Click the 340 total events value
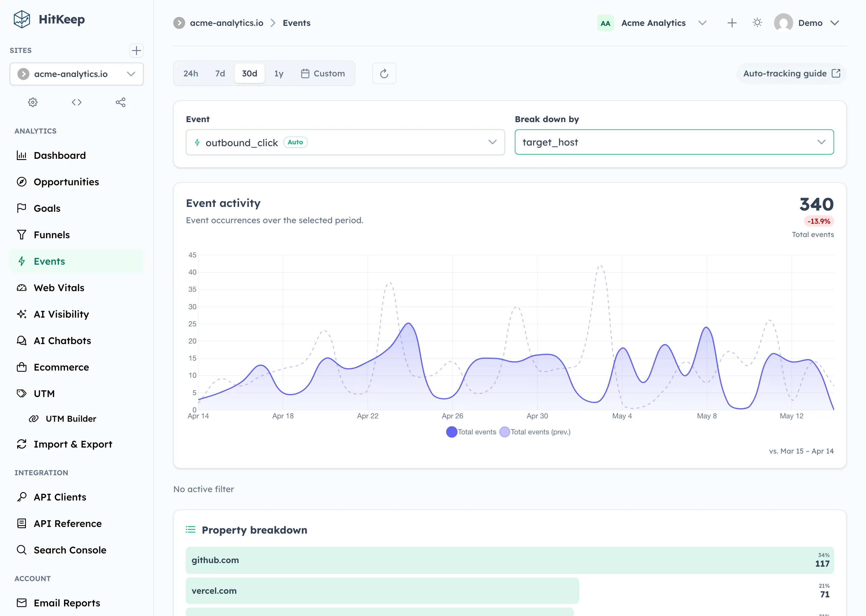866x616 pixels. (x=816, y=204)
